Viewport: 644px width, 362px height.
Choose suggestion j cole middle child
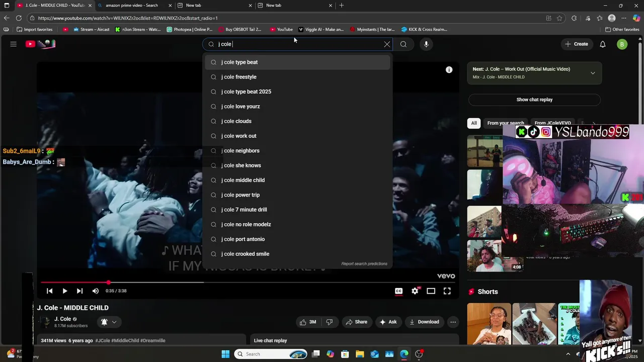point(297,180)
